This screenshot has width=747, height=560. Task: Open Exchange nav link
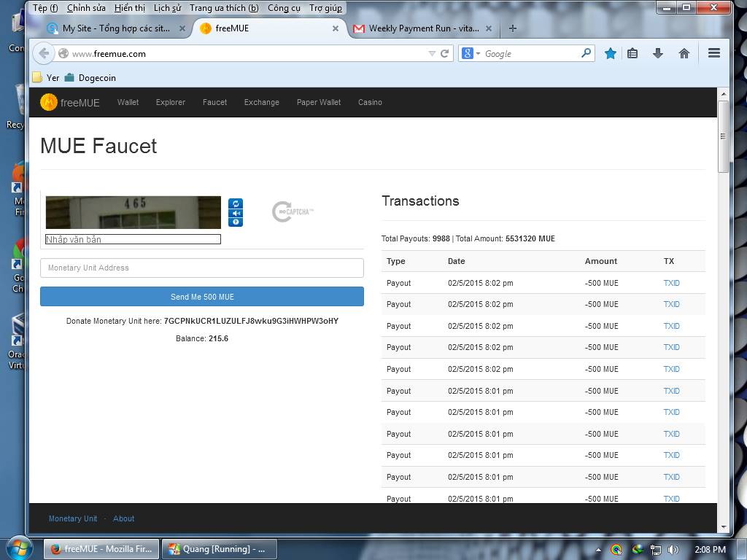point(262,102)
